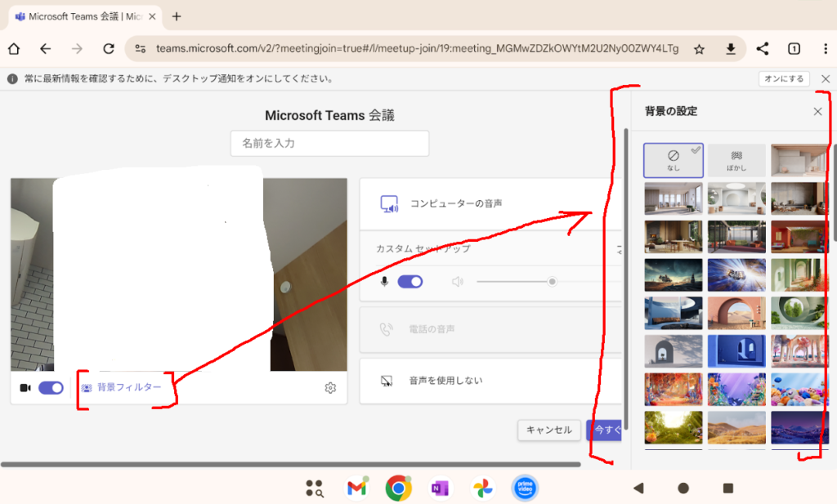Toggle the microphone switch
The height and width of the screenshot is (504, 837).
point(410,282)
